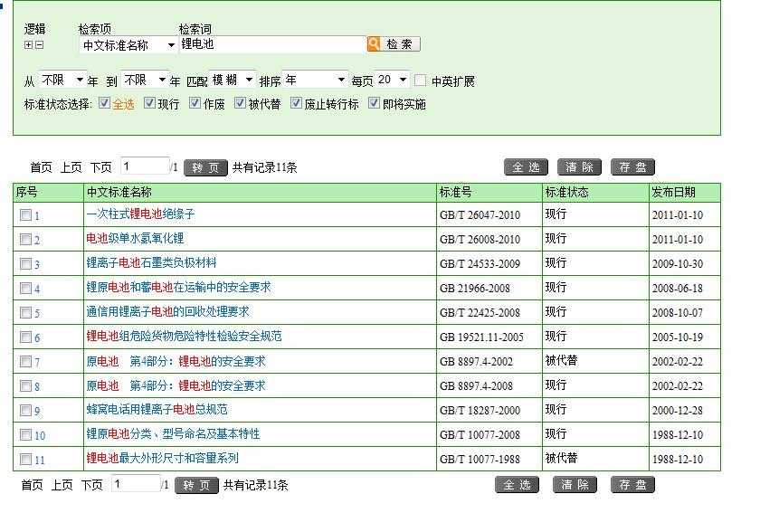Check the box for row 3
The width and height of the screenshot is (779, 532).
pyautogui.click(x=26, y=263)
